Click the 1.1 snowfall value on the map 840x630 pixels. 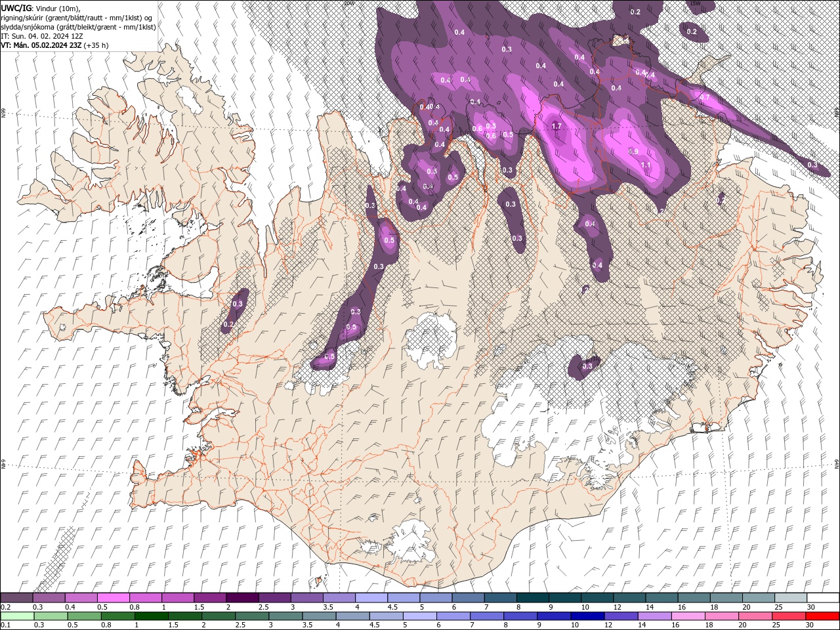(646, 165)
